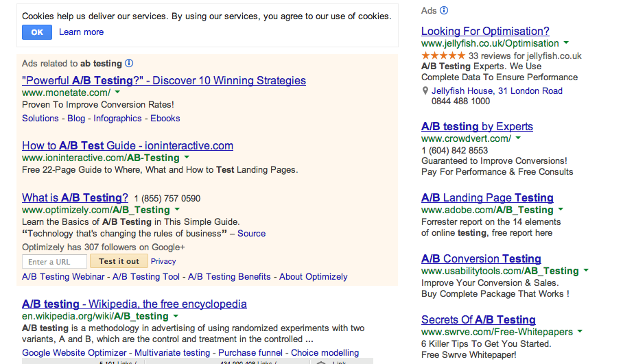Open 'A/B Testing Tool' sitelink
Screen dimensions: 634x364
click(146, 277)
